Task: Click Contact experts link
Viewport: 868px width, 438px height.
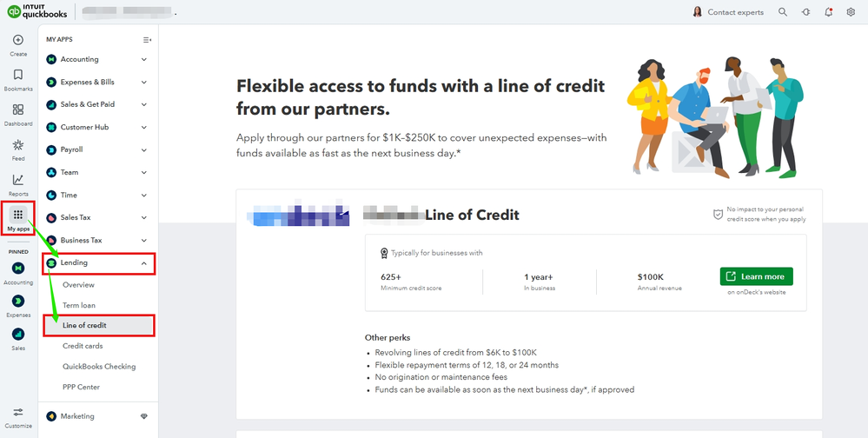Action: [x=735, y=12]
